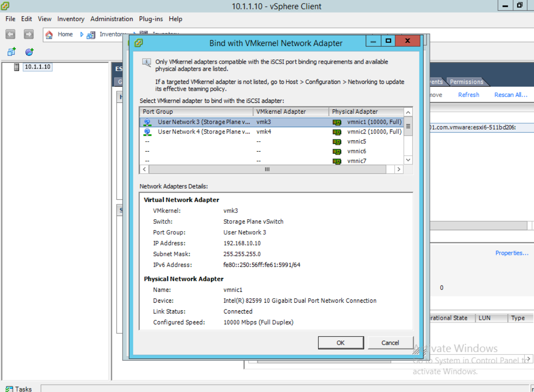Open the Plug-ins menu
The width and height of the screenshot is (534, 392).
tap(151, 19)
